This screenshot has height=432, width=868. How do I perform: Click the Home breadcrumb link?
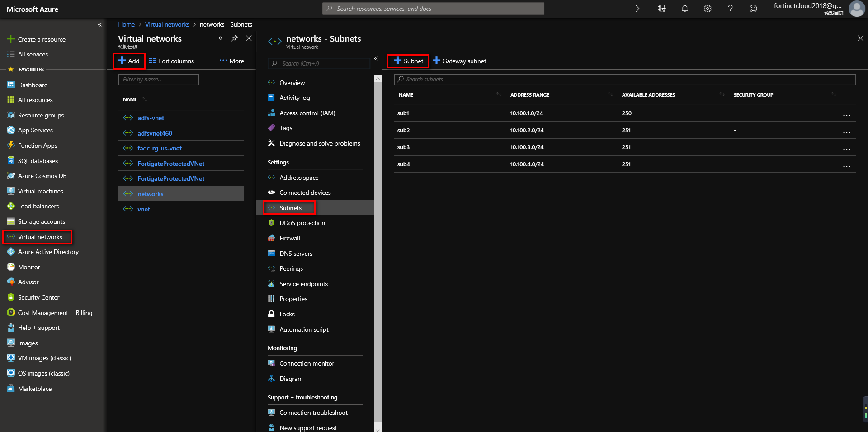126,24
